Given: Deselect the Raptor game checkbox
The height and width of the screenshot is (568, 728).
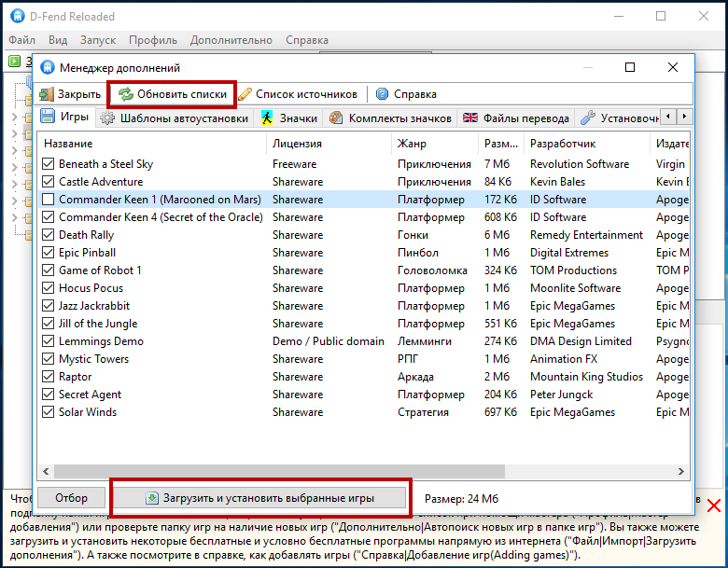Looking at the screenshot, I should point(48,377).
